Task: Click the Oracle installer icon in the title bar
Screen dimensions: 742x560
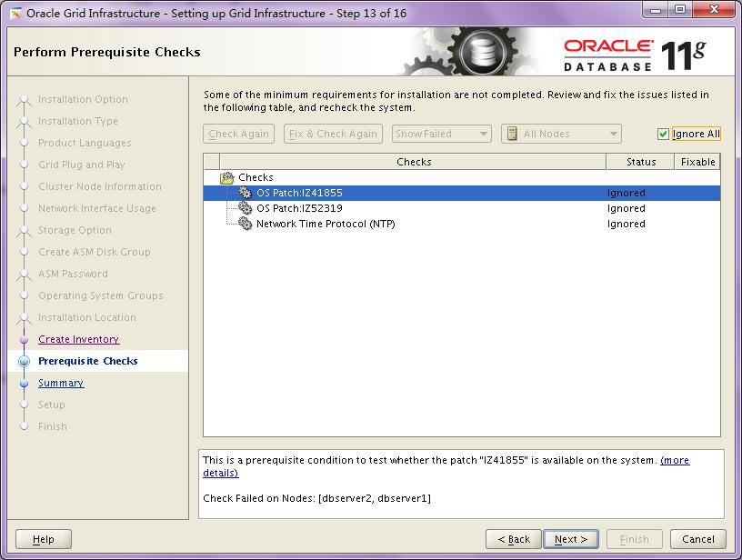Action: pos(15,14)
